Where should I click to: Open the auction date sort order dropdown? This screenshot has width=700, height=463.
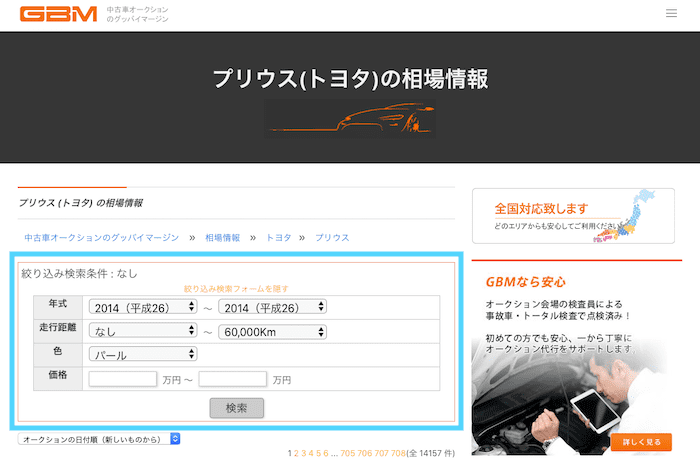tap(99, 439)
